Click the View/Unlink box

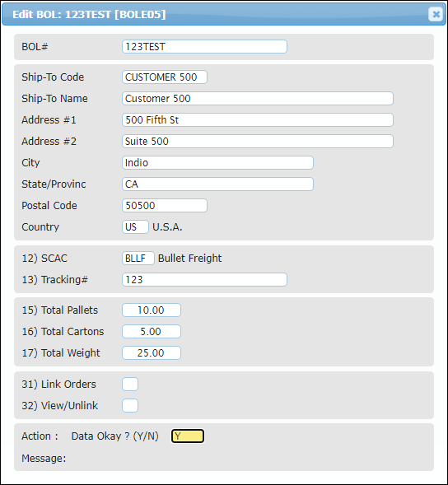(130, 405)
